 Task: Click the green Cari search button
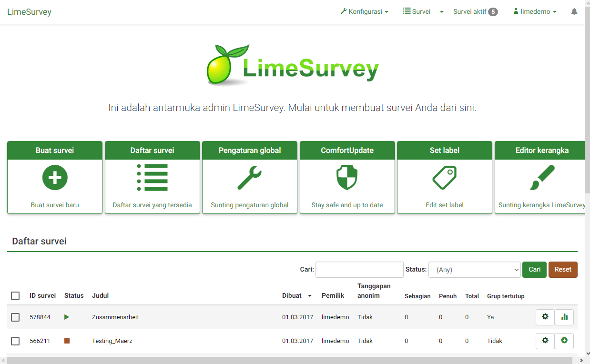[x=534, y=270]
